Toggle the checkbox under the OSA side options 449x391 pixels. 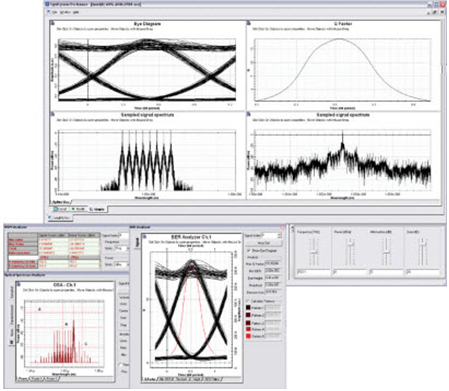point(121,365)
